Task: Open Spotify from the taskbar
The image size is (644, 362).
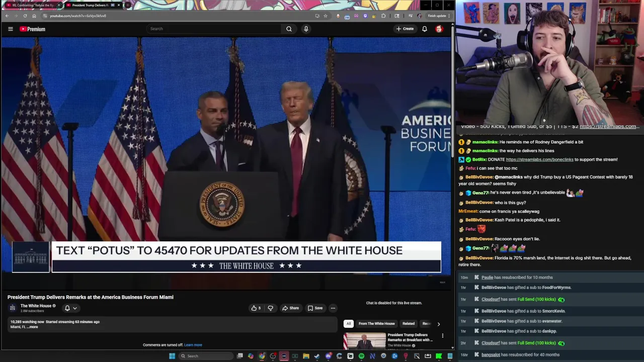Action: 361,356
